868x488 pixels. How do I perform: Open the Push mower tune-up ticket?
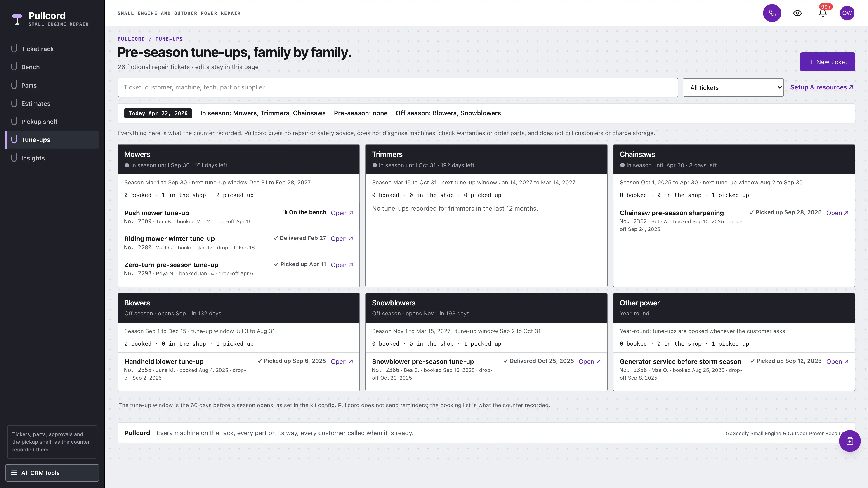click(x=342, y=213)
